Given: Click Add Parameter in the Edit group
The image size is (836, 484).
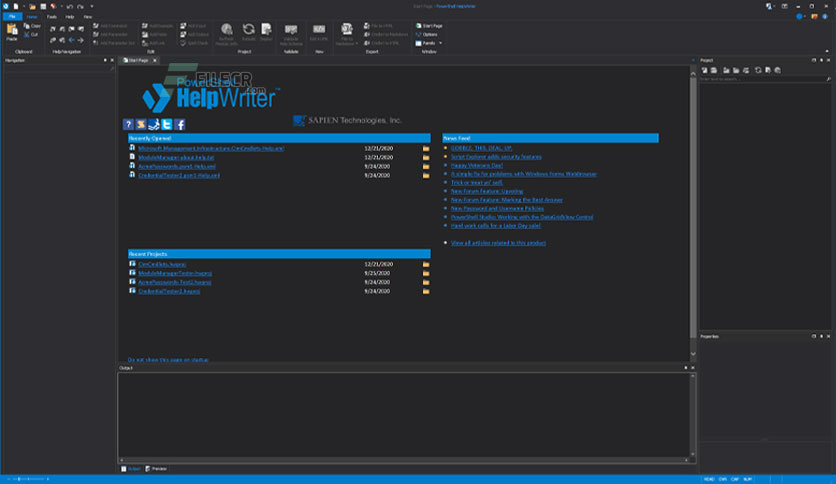Looking at the screenshot, I should coord(110,34).
